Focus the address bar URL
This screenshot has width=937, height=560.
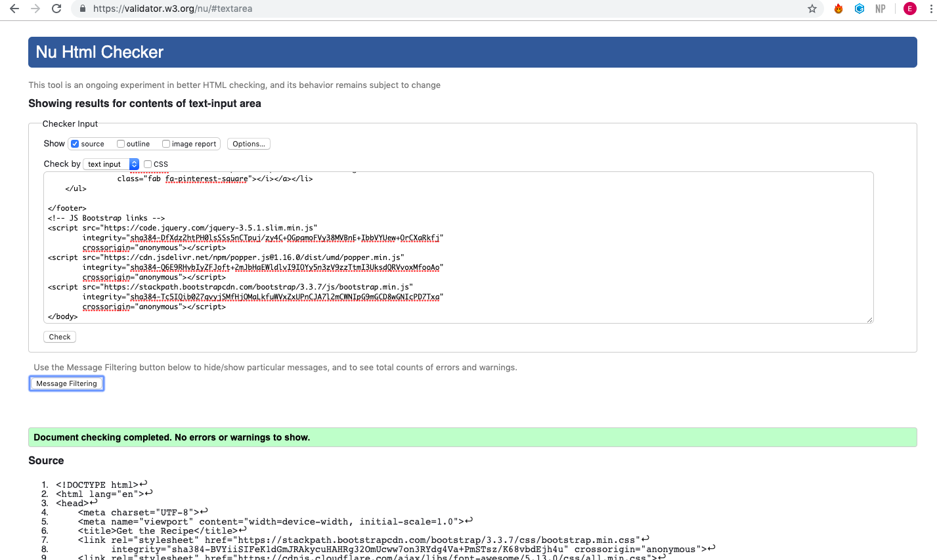point(173,9)
